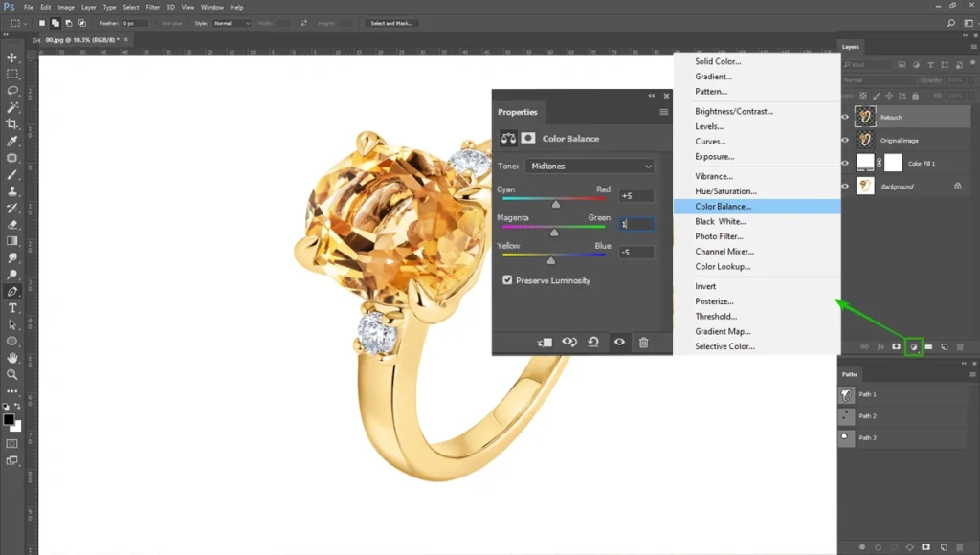This screenshot has height=555, width=980.
Task: Toggle Color Balance adjustment visibility eye
Action: (x=619, y=342)
